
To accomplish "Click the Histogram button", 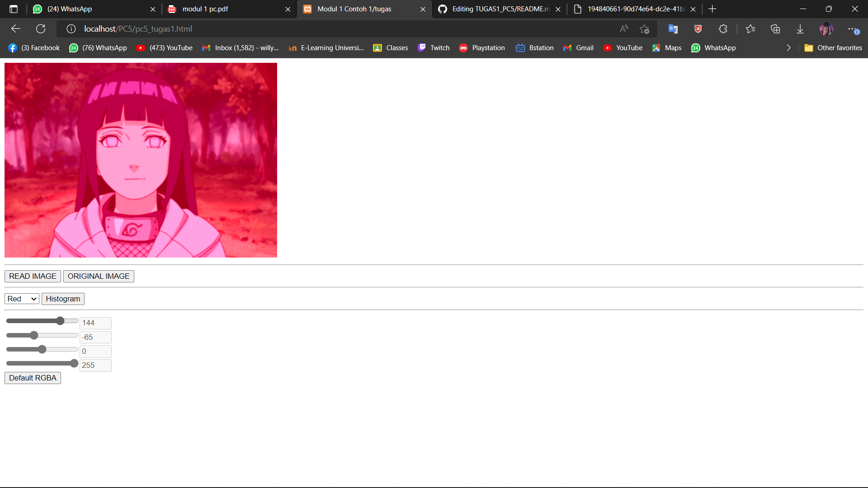I will (63, 299).
